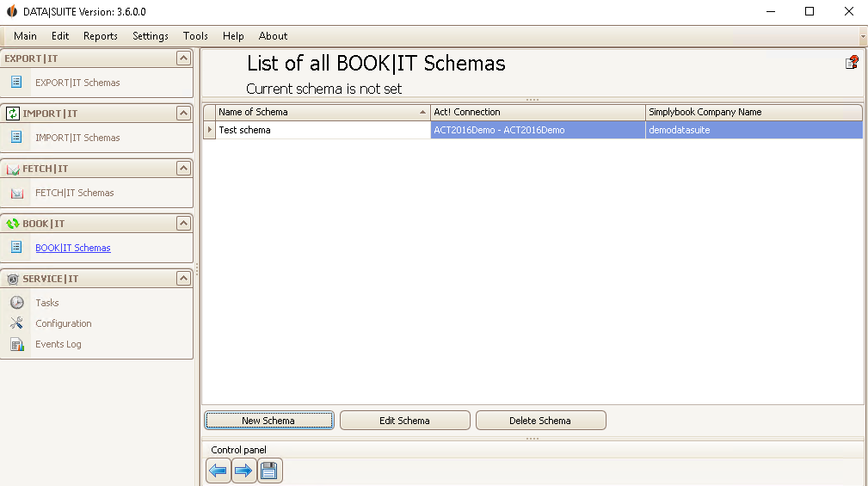The width and height of the screenshot is (868, 486).
Task: Click the Act! Connection column header
Action: (x=538, y=113)
